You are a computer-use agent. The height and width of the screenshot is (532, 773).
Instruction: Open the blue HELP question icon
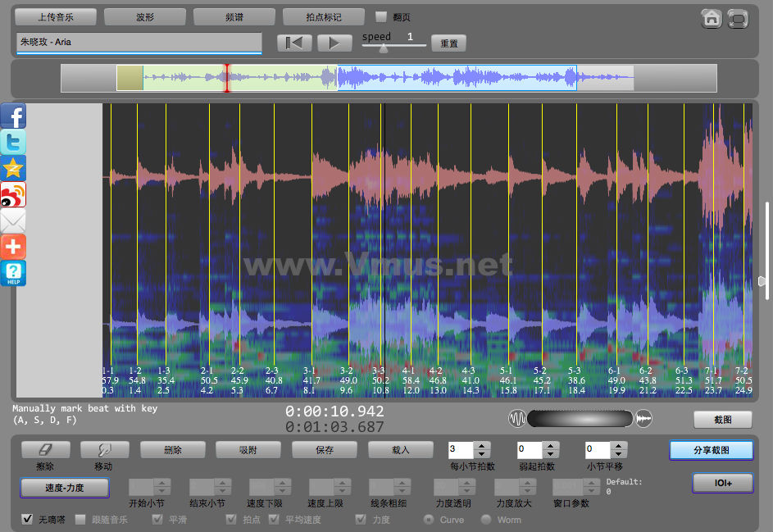click(x=13, y=273)
